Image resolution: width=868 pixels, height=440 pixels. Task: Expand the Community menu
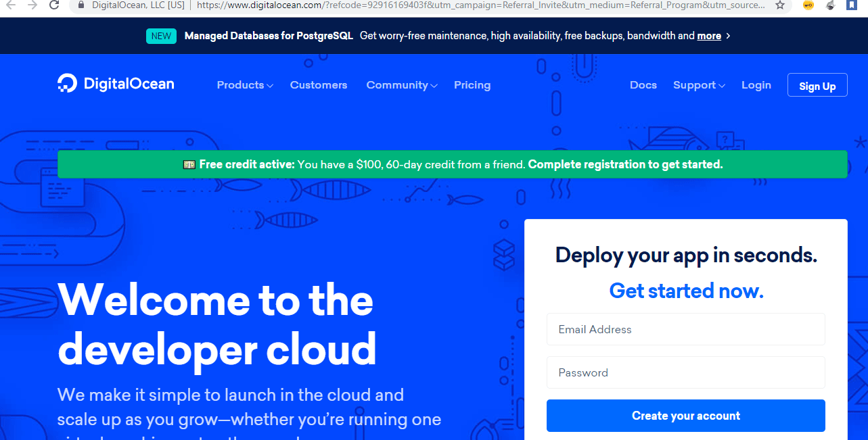[x=402, y=85]
